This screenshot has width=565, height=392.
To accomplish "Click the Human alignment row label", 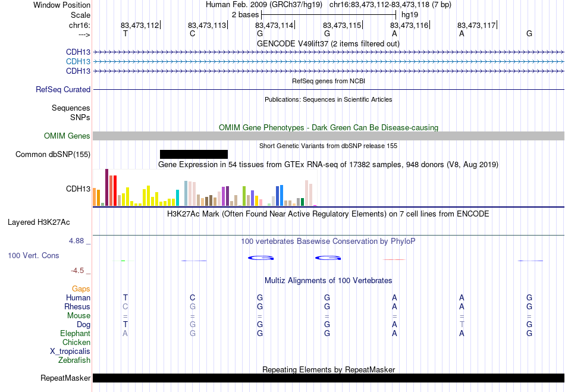I will click(78, 297).
